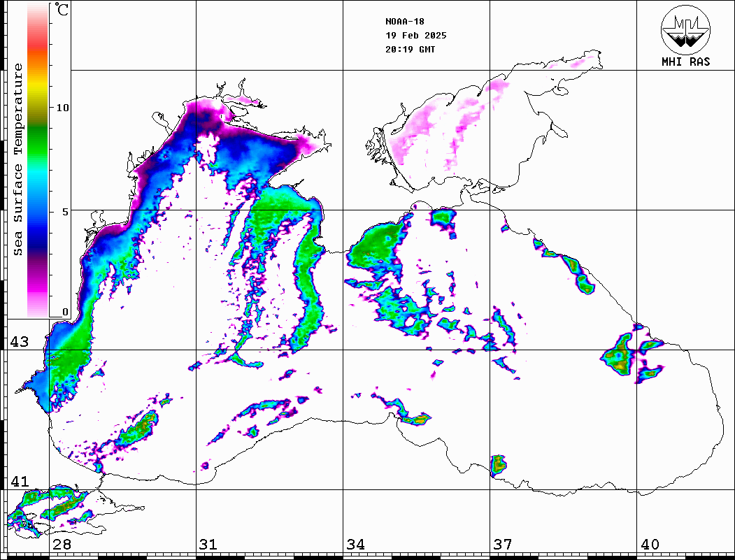Click longitude label '34'
Viewport: 735px width, 560px height.
pyautogui.click(x=355, y=545)
